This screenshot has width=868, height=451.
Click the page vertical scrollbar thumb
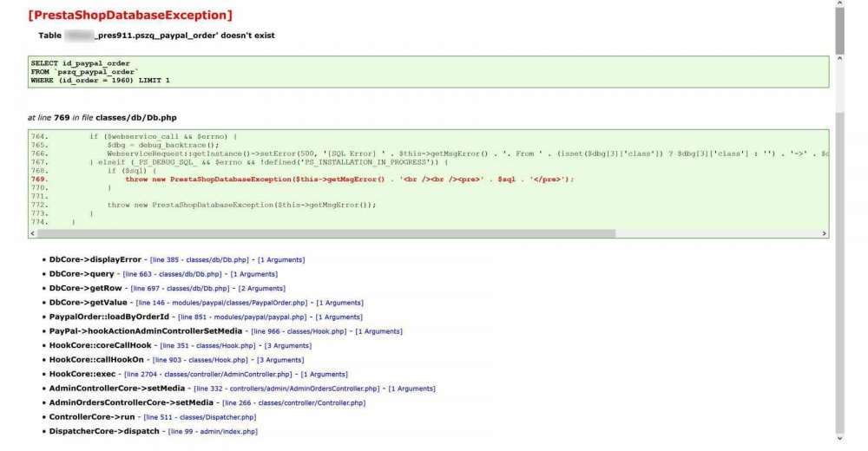839,30
